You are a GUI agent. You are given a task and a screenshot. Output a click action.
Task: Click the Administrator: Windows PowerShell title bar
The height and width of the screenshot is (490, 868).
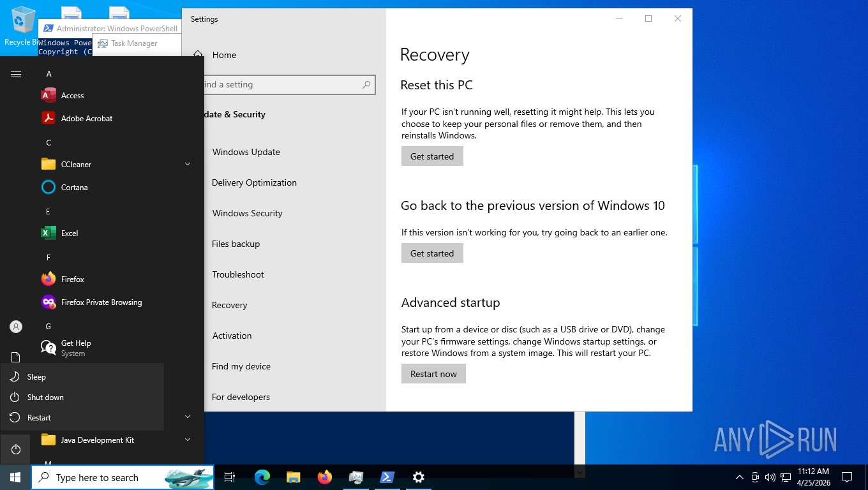click(x=110, y=28)
